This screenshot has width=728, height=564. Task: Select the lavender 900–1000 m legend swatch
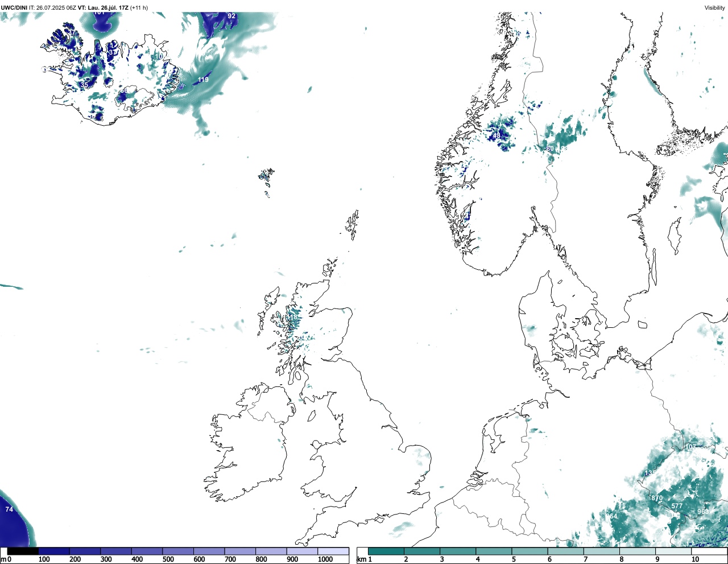pos(302,551)
